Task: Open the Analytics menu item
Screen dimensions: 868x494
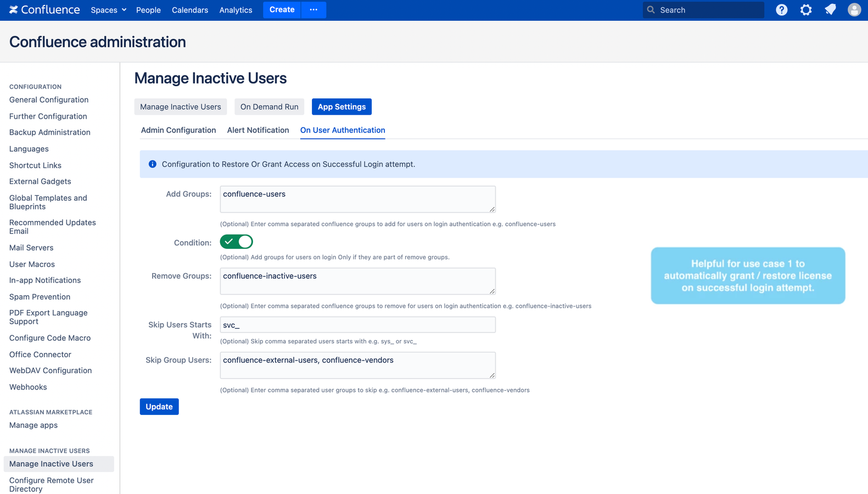Action: pos(236,10)
